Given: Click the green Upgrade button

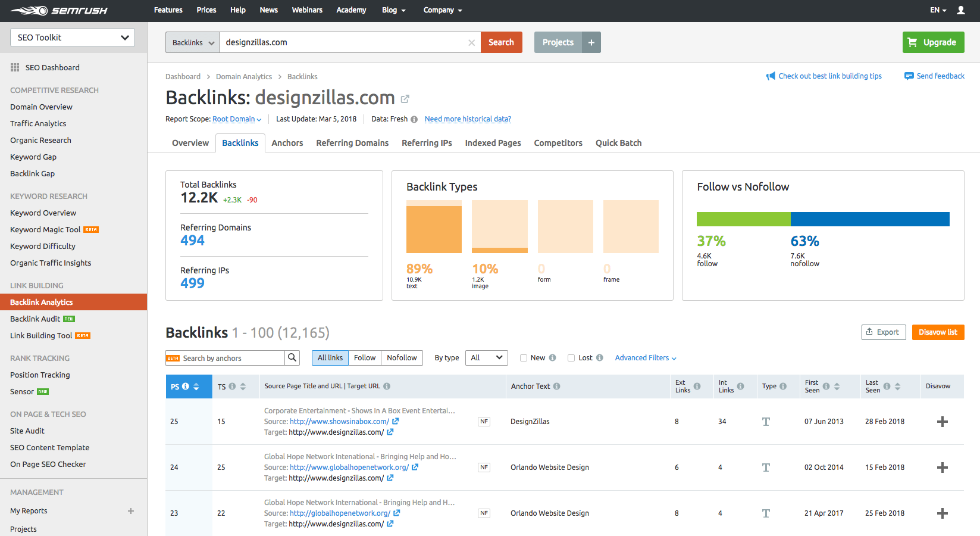Looking at the screenshot, I should [x=933, y=42].
